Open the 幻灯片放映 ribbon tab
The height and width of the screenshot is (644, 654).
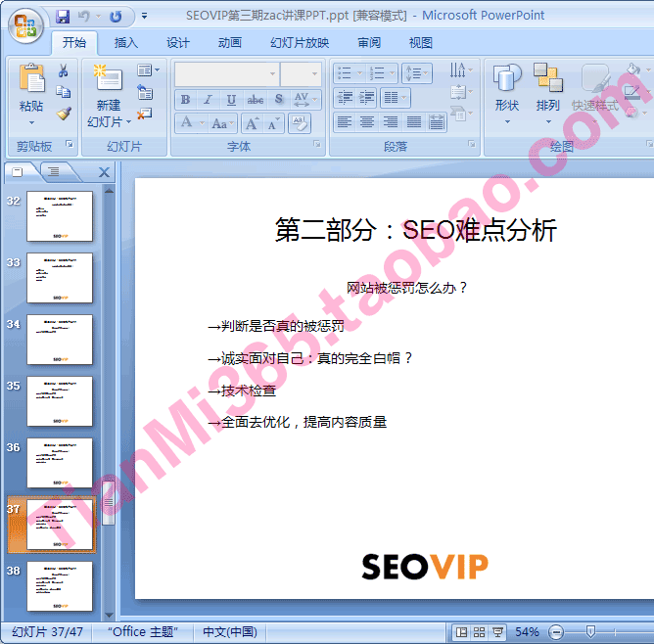[x=300, y=42]
